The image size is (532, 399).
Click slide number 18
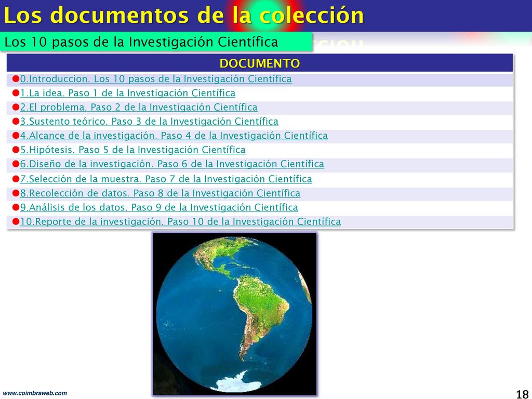(522, 394)
